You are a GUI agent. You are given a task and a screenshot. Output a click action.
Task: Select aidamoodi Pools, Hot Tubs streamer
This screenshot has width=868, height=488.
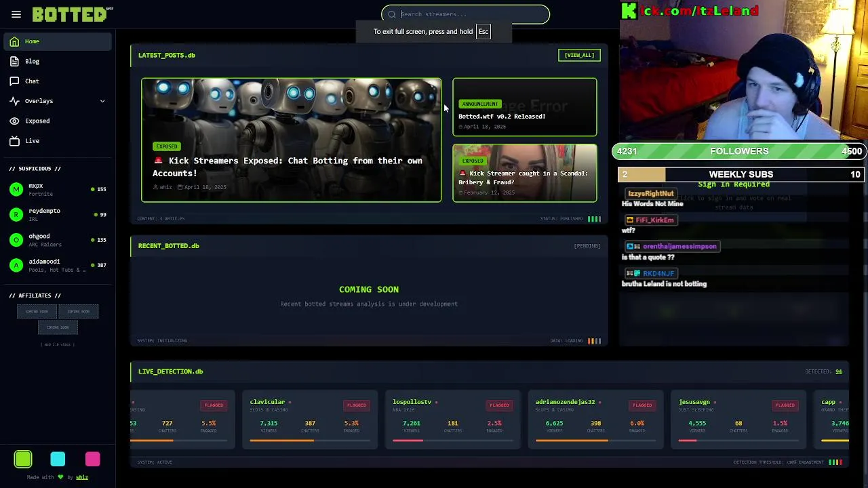tap(58, 265)
